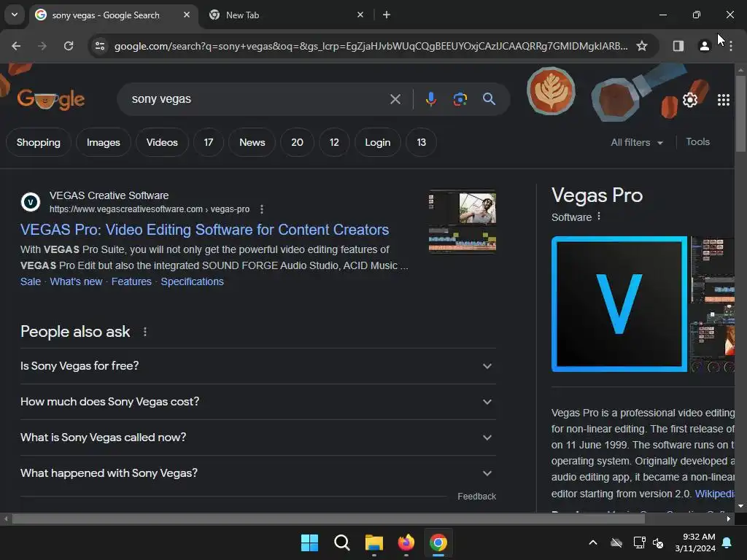The height and width of the screenshot is (560, 747).
Task: Open Chrome's three-dot menu
Action: coord(731,46)
